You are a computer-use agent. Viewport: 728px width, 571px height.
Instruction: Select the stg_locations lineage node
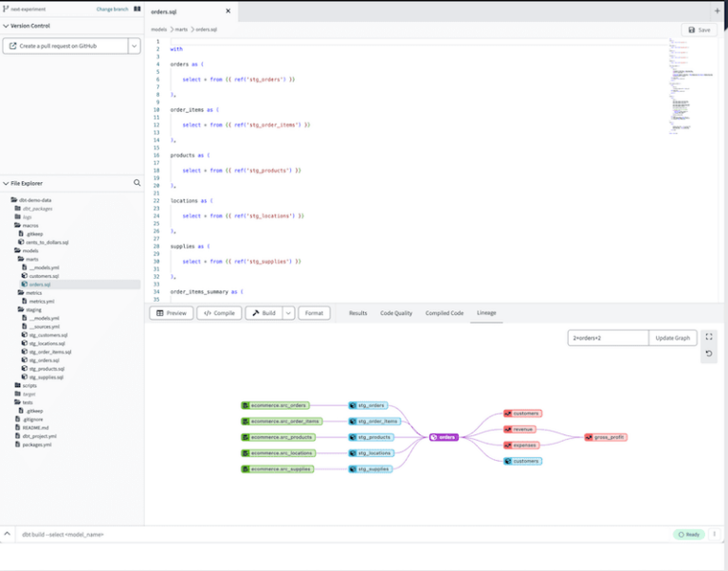tap(372, 453)
